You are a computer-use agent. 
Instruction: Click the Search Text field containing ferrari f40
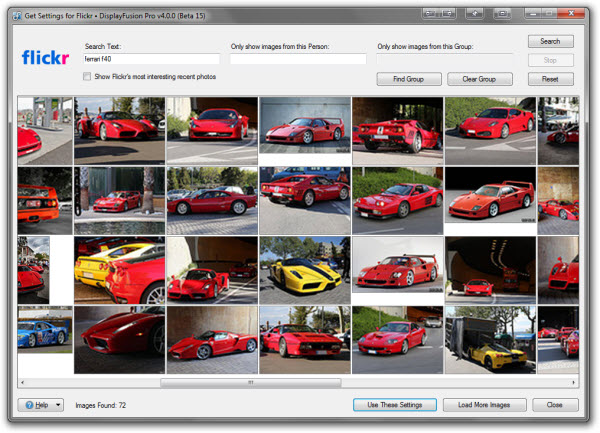tap(151, 59)
